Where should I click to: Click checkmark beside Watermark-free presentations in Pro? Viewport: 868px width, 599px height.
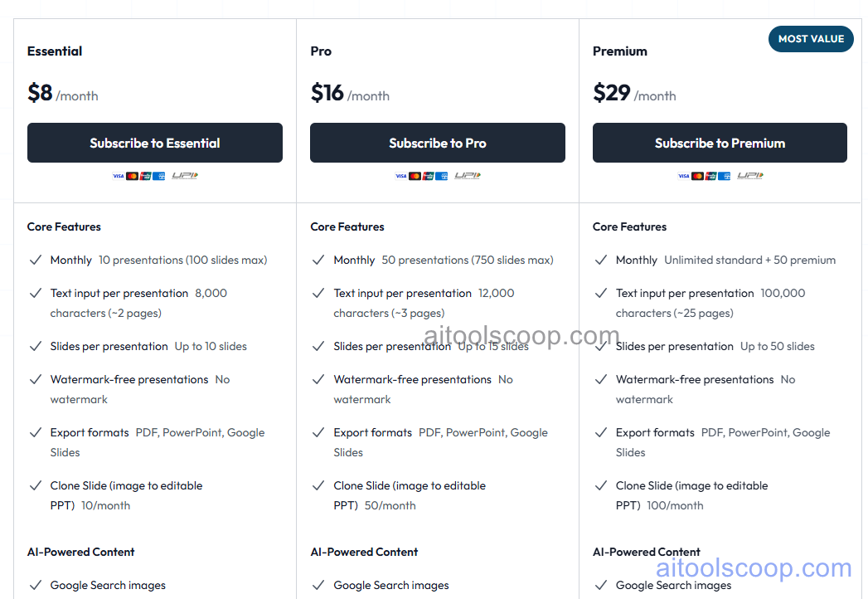pyautogui.click(x=318, y=378)
